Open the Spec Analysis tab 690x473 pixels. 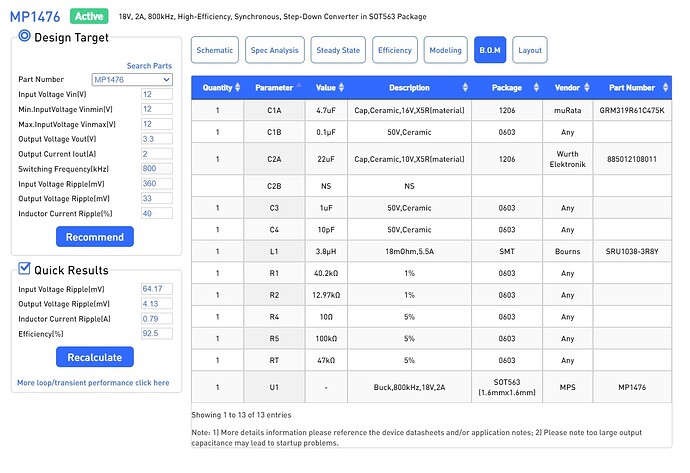click(275, 50)
